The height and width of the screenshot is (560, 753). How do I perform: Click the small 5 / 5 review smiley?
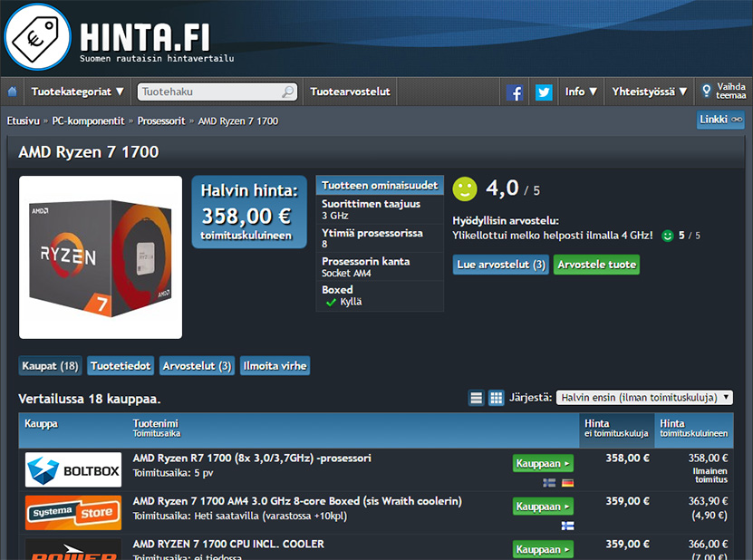coord(668,236)
